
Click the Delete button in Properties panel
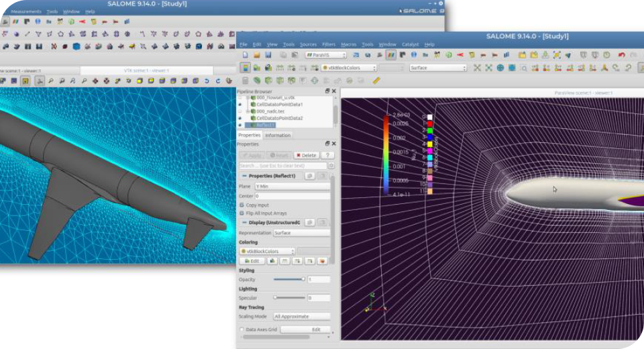click(306, 155)
